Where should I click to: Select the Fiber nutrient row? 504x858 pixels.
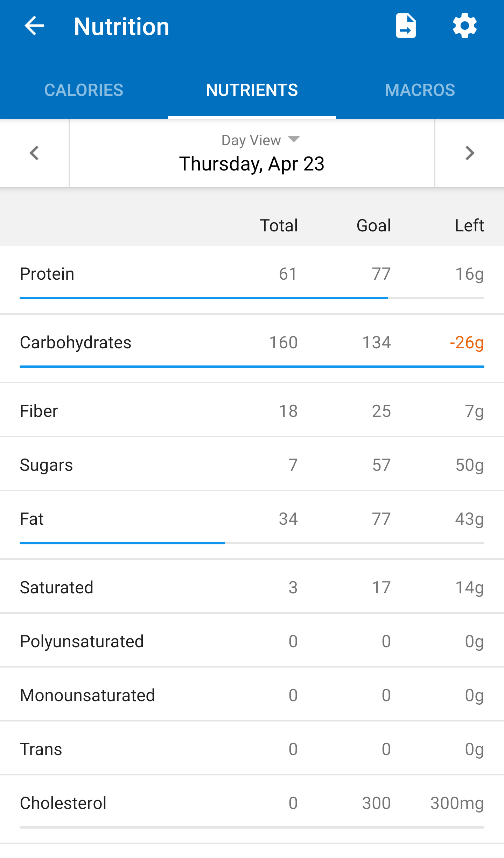(x=252, y=411)
